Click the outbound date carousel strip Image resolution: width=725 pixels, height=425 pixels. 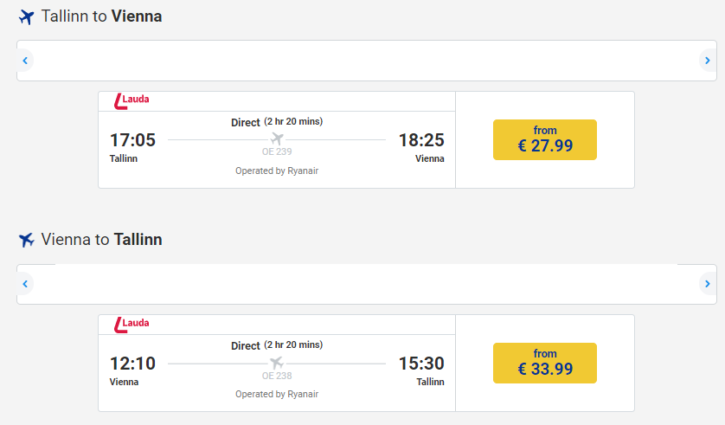tap(366, 61)
